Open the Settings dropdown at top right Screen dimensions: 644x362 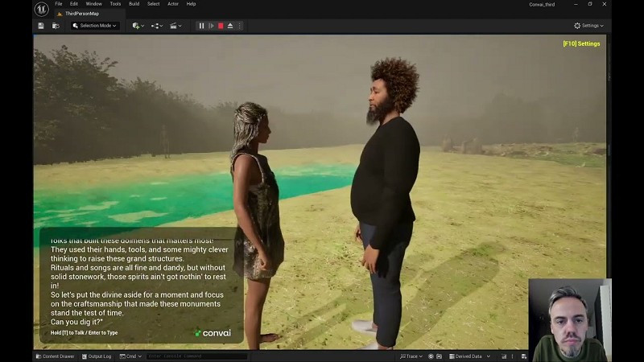pos(588,26)
